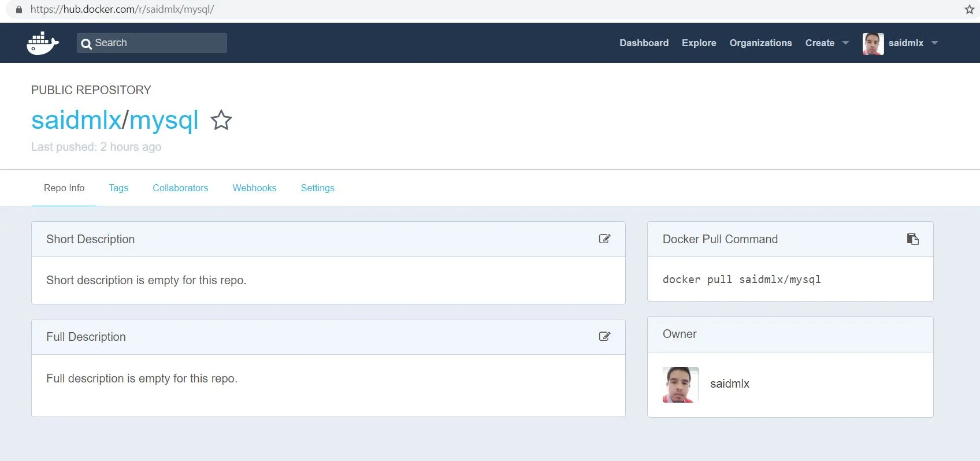Click the saidmlx owner name

click(x=729, y=384)
